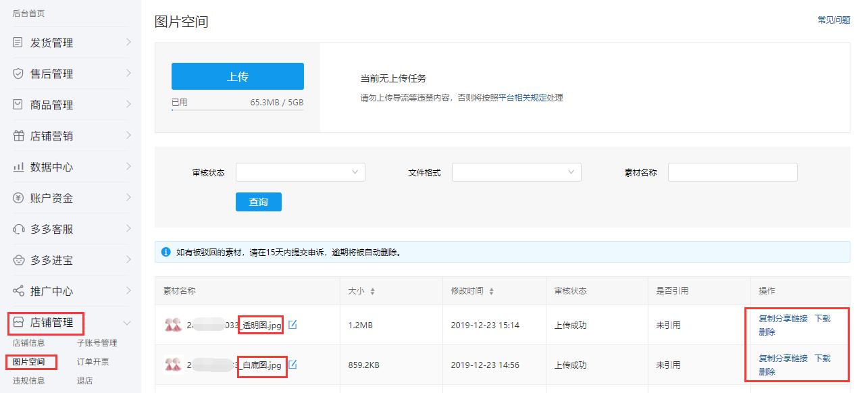The image size is (868, 393).
Task: Open the 审核状态 dropdown
Action: [x=300, y=172]
